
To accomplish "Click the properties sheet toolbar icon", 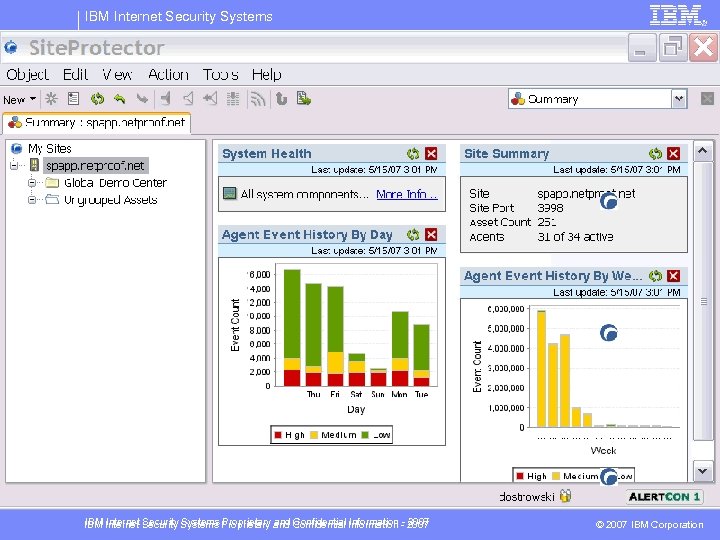I will [x=73, y=99].
